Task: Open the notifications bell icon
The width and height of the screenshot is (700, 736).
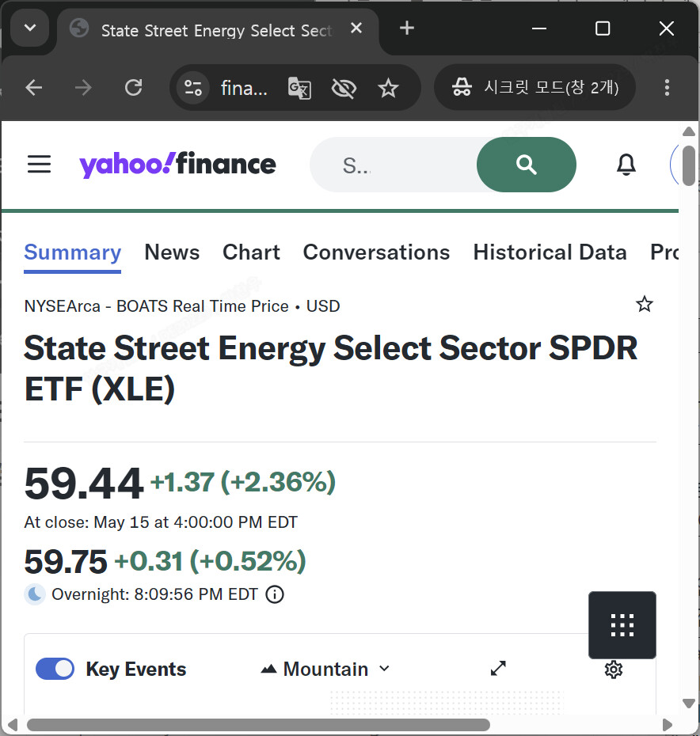Action: (x=626, y=165)
